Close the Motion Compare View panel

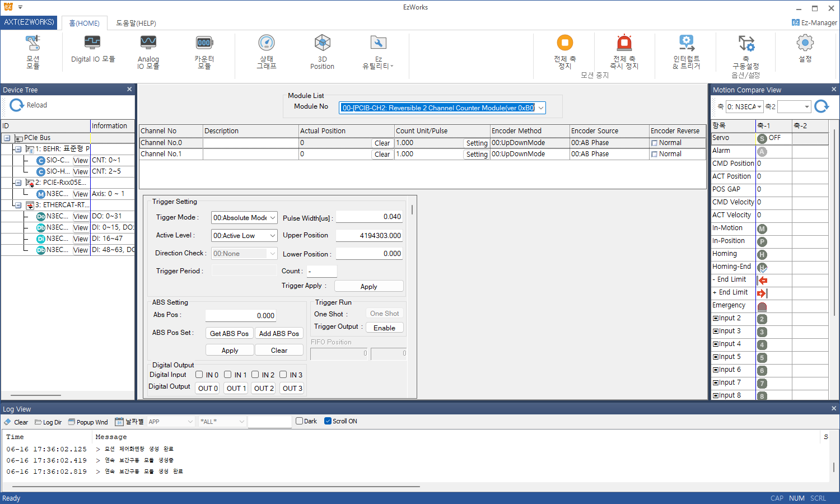(x=834, y=90)
